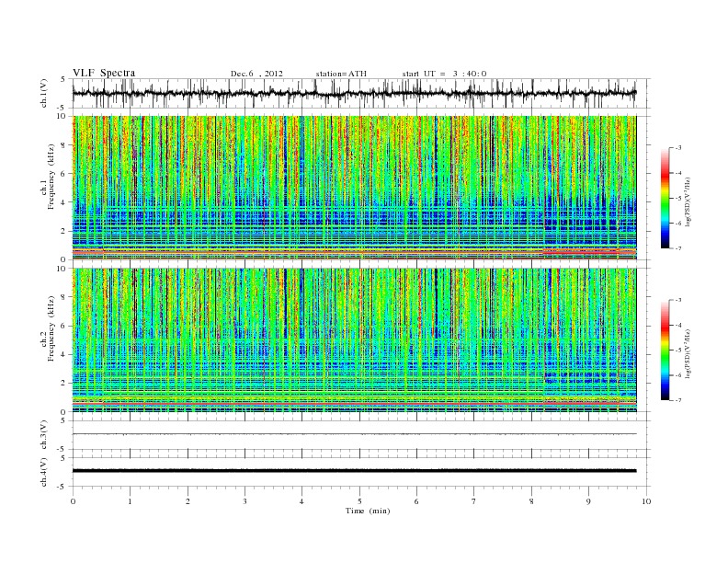Click the '-5' label on ch.2 color bar
Screen dimensions: 728x563
tap(678, 350)
